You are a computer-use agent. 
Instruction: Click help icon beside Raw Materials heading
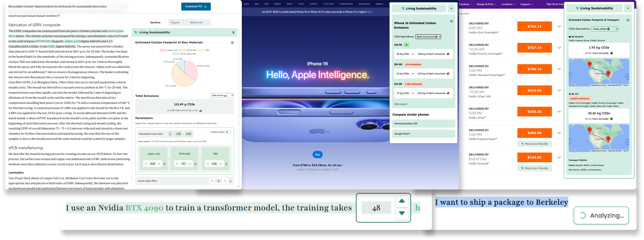(x=232, y=43)
